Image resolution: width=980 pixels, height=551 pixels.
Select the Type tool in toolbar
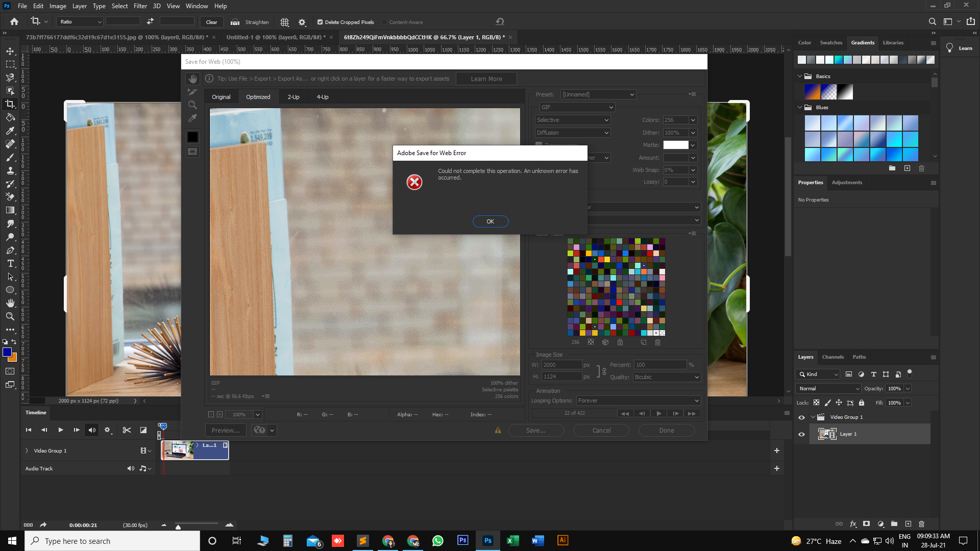[9, 264]
